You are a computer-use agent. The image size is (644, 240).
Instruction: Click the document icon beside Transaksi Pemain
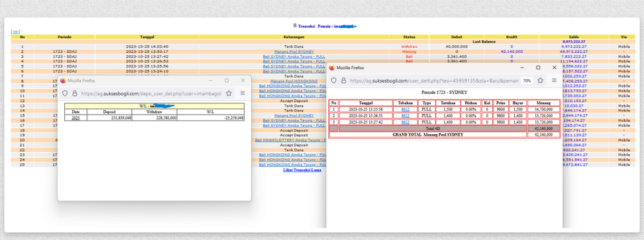[295, 26]
